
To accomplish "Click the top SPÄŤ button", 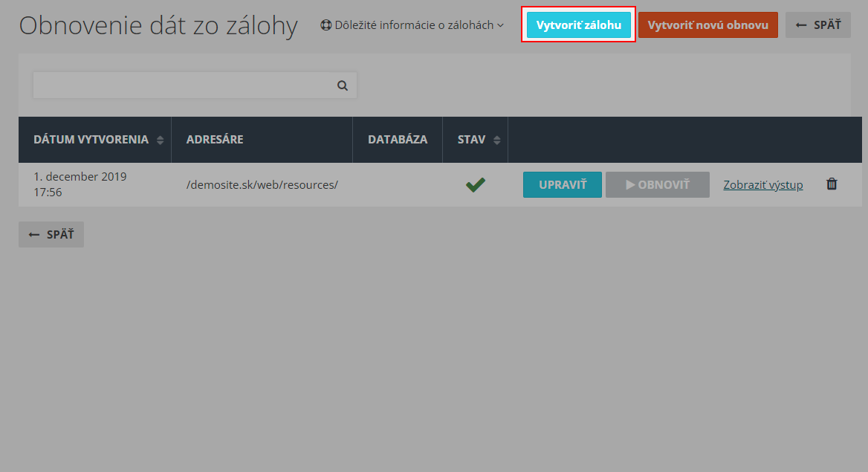I will 818,25.
